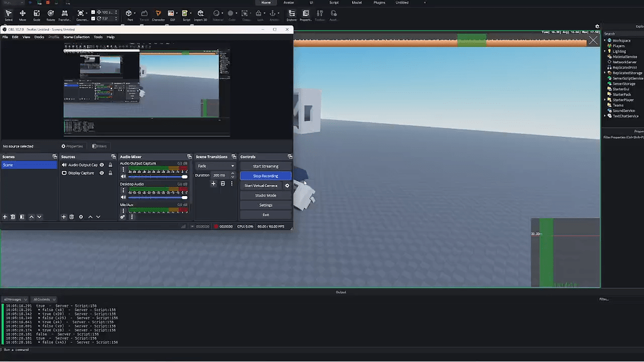Activate the Rotate tool in Studio toolbar
The height and width of the screenshot is (362, 644).
[50, 15]
